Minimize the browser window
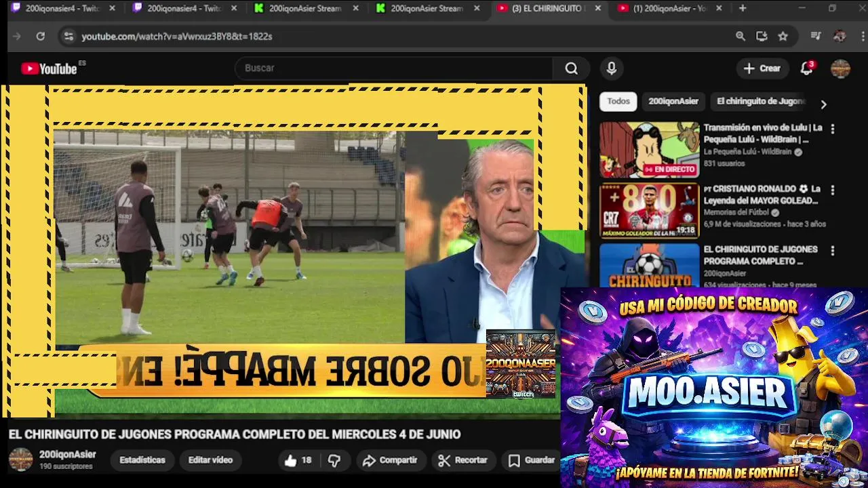868x488 pixels. pos(802,8)
